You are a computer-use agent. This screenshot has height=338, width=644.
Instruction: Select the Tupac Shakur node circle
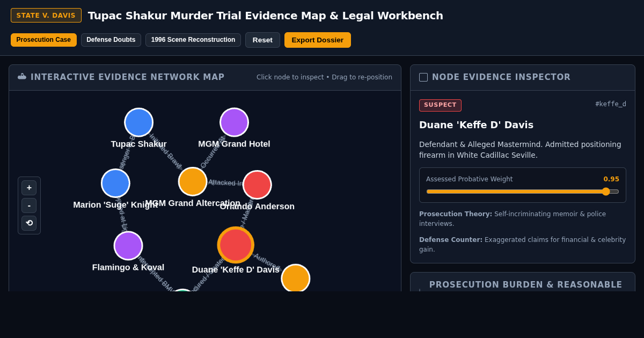[x=139, y=122]
